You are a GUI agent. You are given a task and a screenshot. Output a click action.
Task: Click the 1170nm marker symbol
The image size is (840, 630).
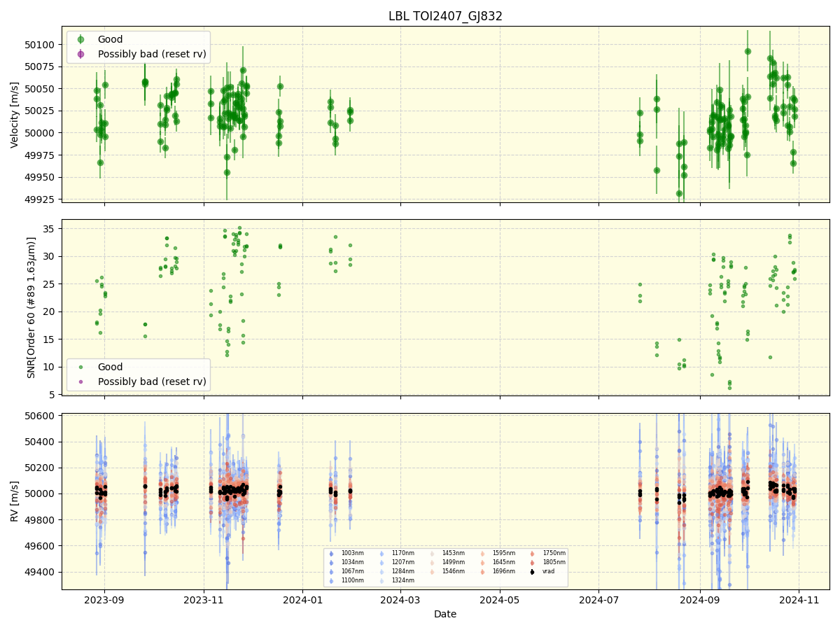381,552
